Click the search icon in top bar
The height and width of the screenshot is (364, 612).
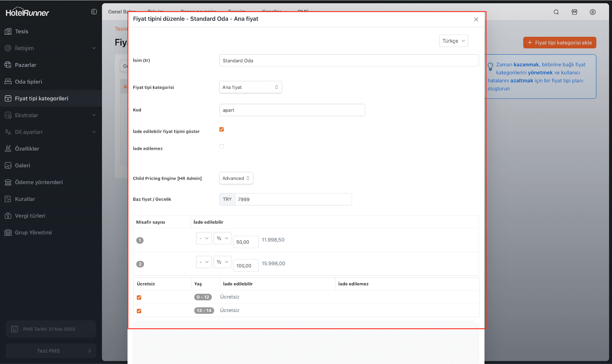click(x=556, y=12)
